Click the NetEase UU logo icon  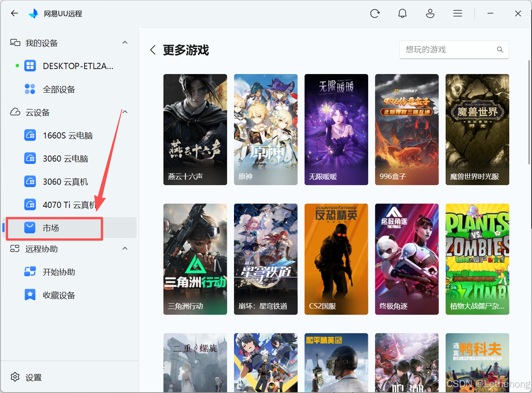(33, 13)
